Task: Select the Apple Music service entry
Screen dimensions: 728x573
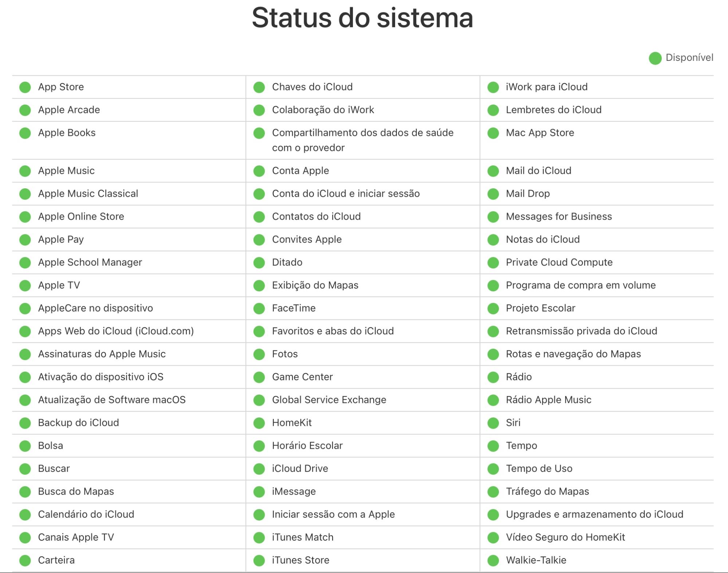Action: pos(66,170)
